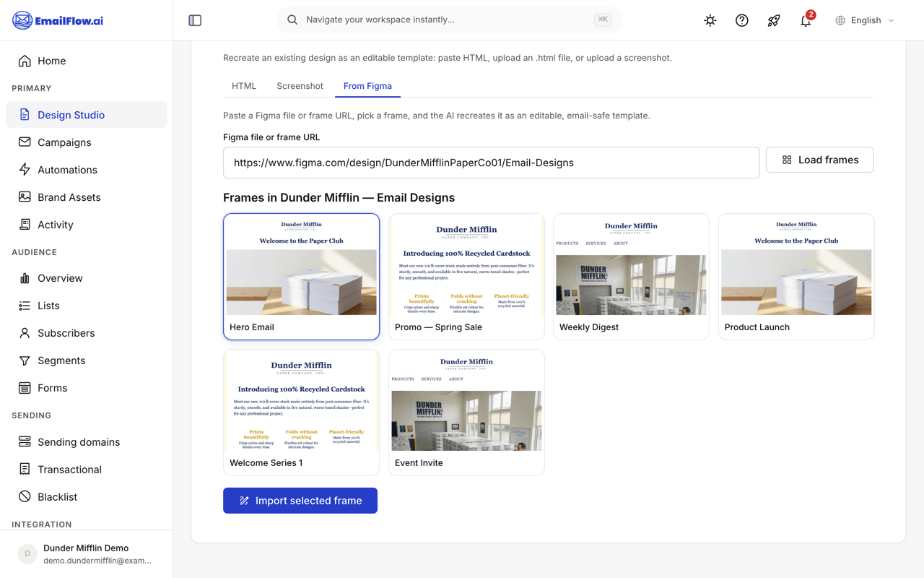This screenshot has height=578, width=924.
Task: Open Forms page
Action: pos(87,388)
